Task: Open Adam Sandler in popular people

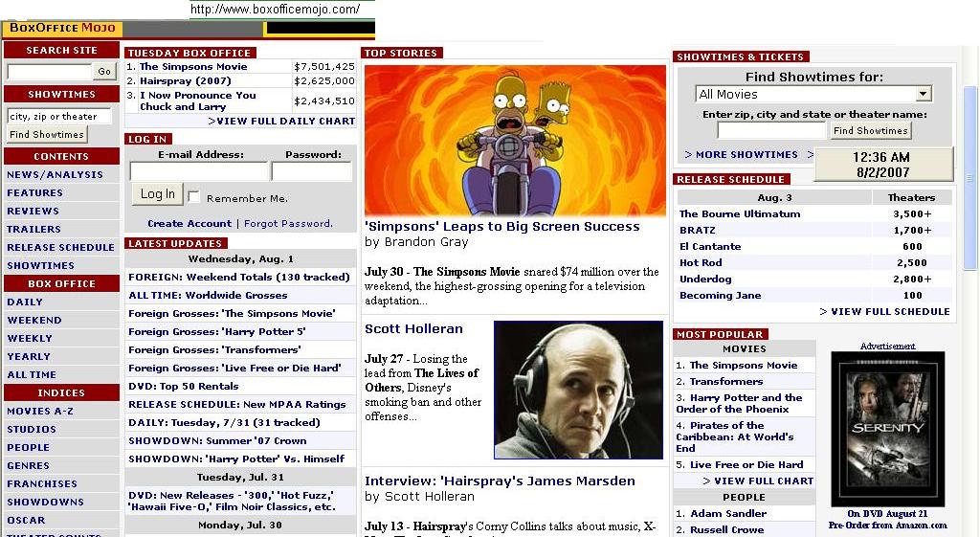Action: (728, 513)
